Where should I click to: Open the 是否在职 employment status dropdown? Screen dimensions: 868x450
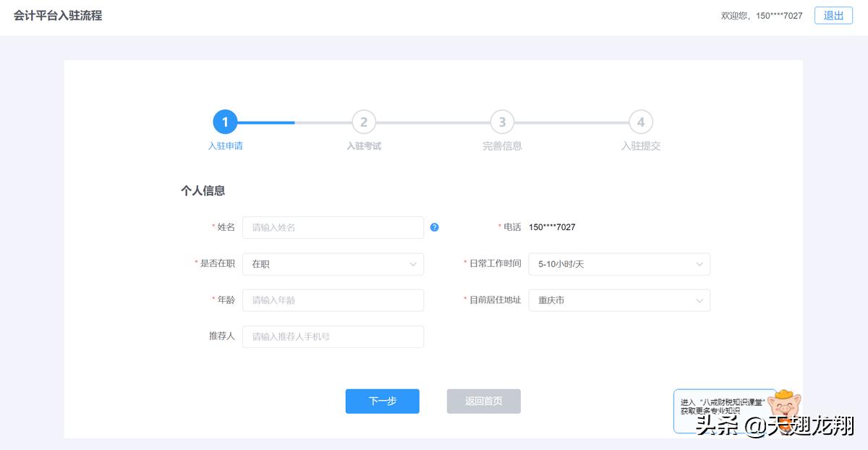pos(333,263)
